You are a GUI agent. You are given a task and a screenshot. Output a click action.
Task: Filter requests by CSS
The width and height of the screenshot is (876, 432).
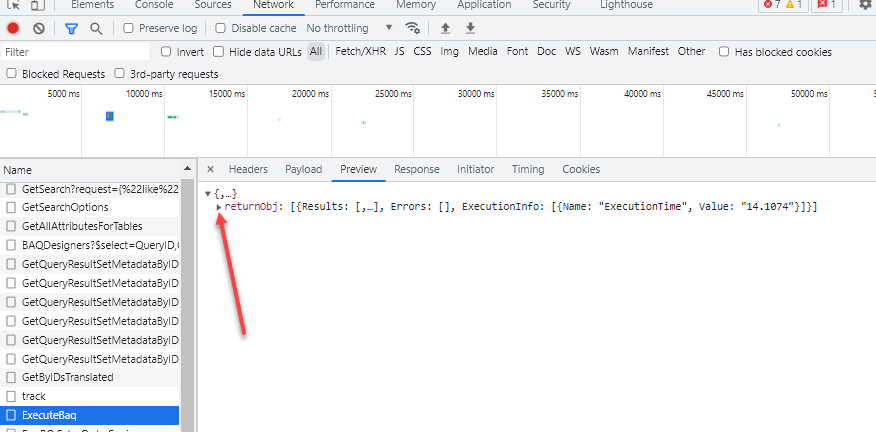(x=422, y=51)
